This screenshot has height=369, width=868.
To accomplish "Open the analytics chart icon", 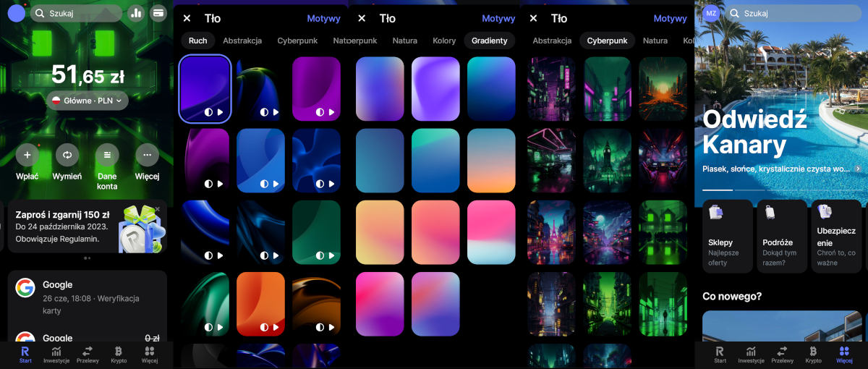I will coord(135,13).
